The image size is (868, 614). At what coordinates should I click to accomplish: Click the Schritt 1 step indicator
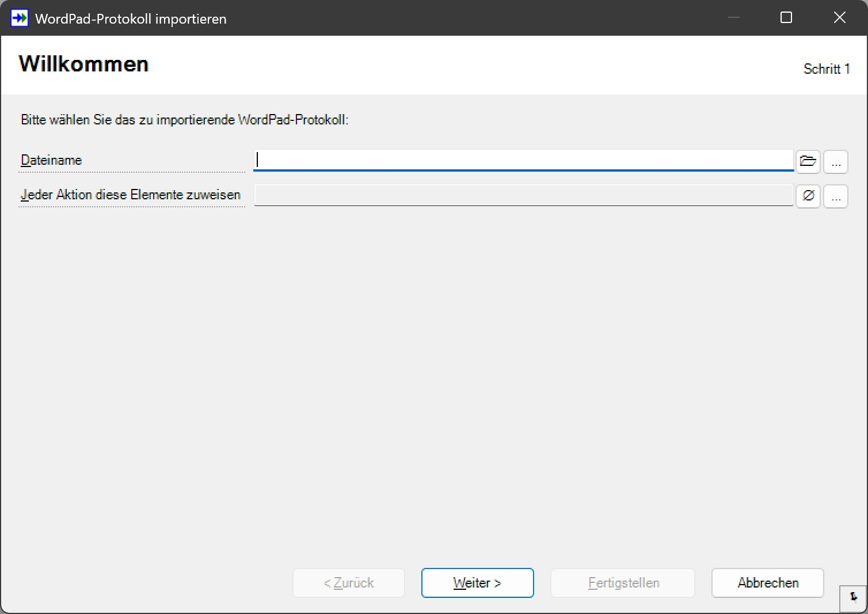point(827,69)
